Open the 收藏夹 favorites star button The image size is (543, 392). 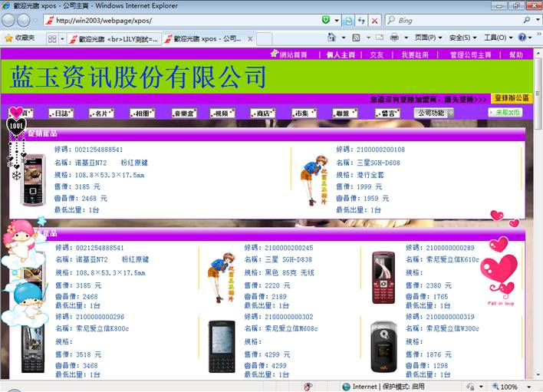[x=20, y=38]
